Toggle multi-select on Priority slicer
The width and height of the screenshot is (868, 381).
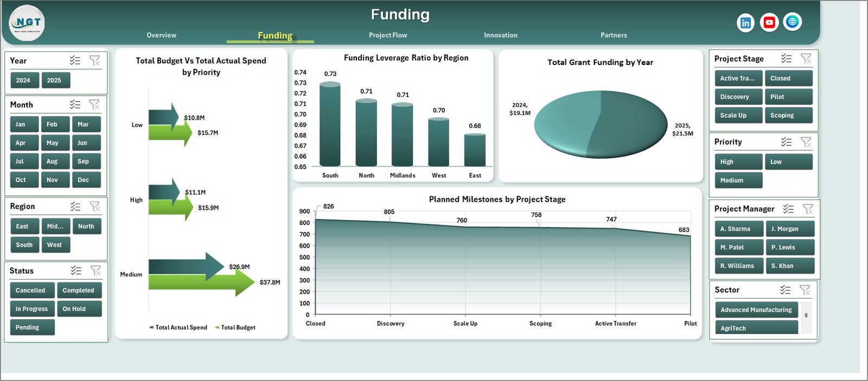786,142
